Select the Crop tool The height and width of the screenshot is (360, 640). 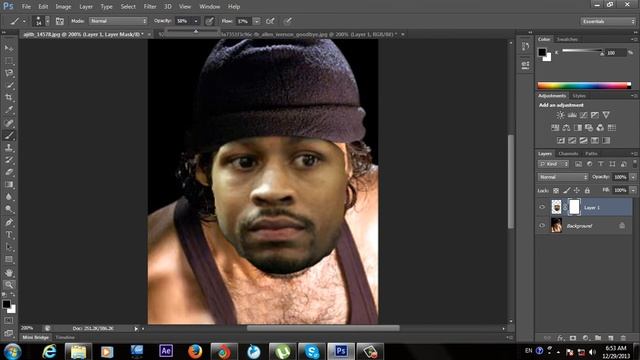(9, 98)
